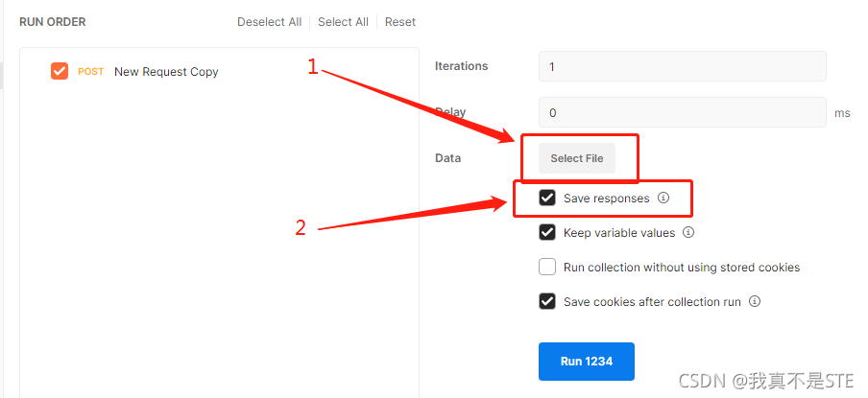Image resolution: width=868 pixels, height=398 pixels.
Task: Click the Data field label
Action: (x=447, y=158)
